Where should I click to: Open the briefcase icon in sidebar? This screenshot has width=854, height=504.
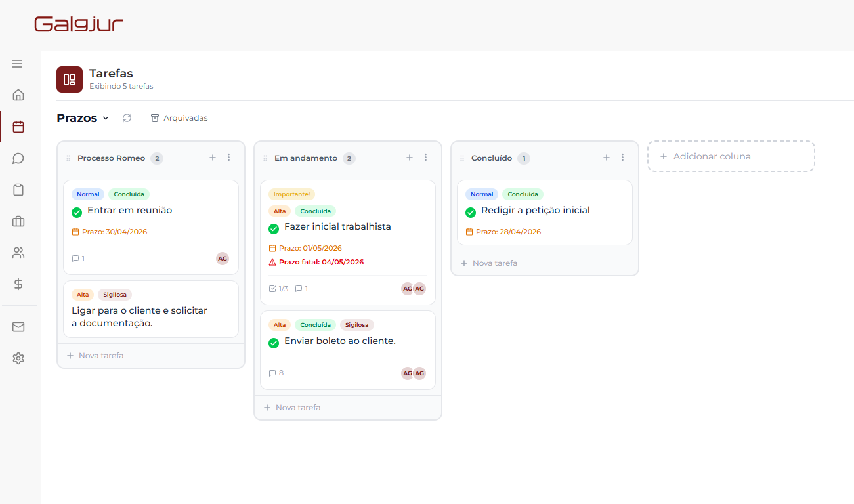pos(18,221)
